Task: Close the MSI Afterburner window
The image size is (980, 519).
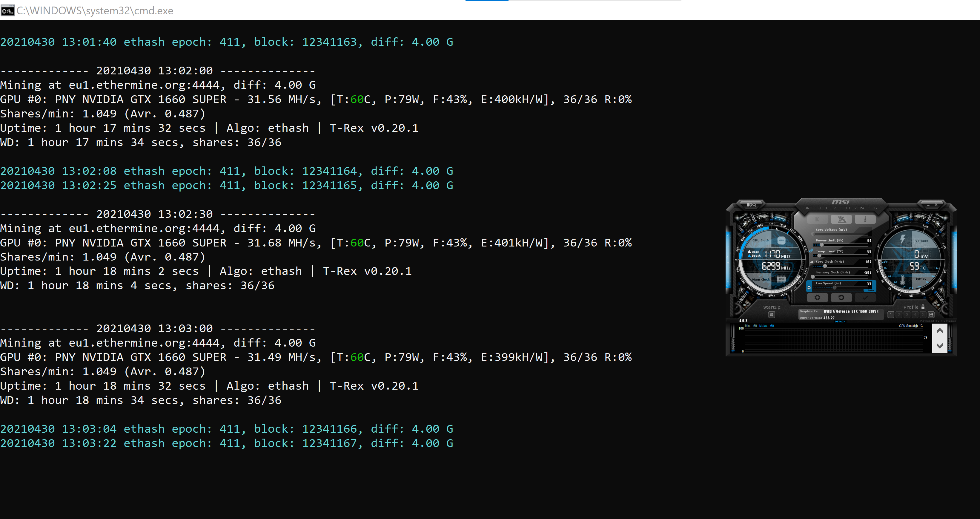Action: (x=936, y=205)
